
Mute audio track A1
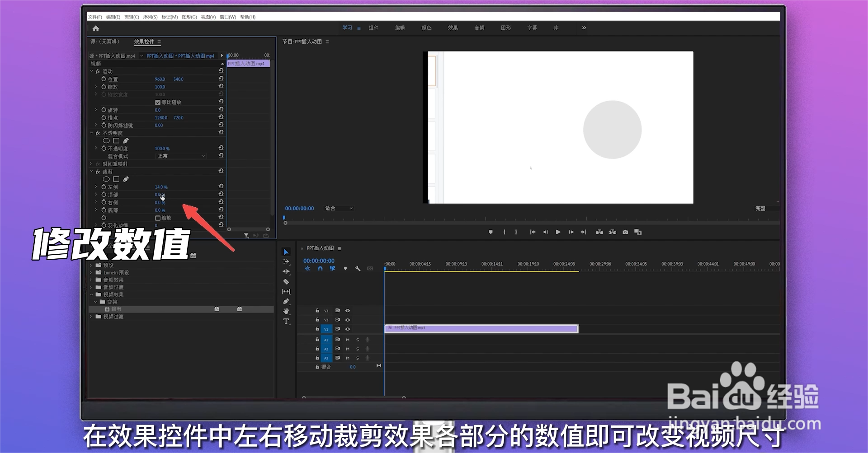click(348, 340)
